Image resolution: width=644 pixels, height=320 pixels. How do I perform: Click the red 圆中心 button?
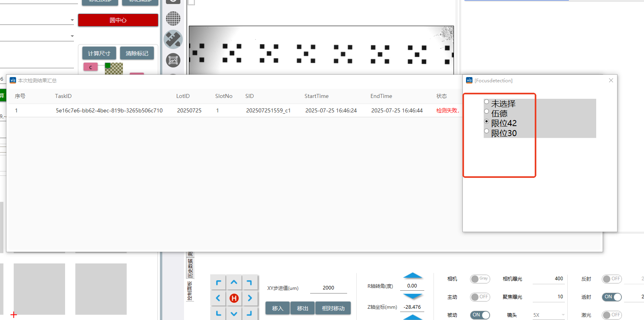(x=118, y=20)
